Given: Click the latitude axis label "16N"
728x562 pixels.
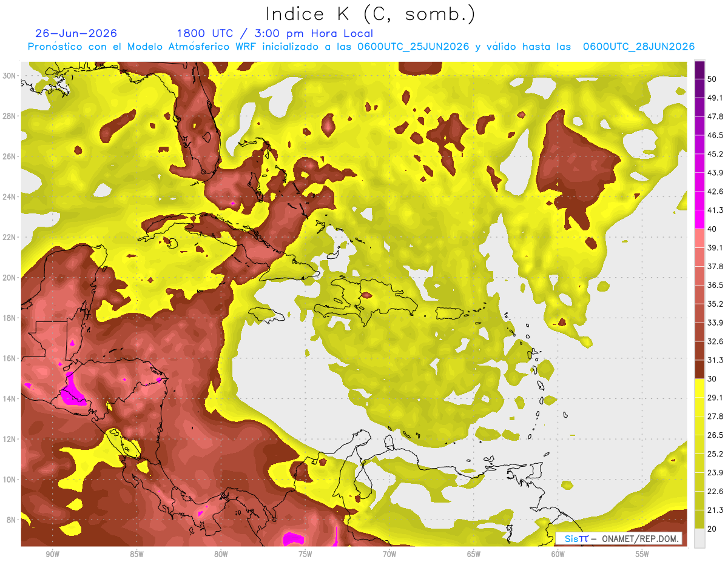Looking at the screenshot, I should click(10, 358).
